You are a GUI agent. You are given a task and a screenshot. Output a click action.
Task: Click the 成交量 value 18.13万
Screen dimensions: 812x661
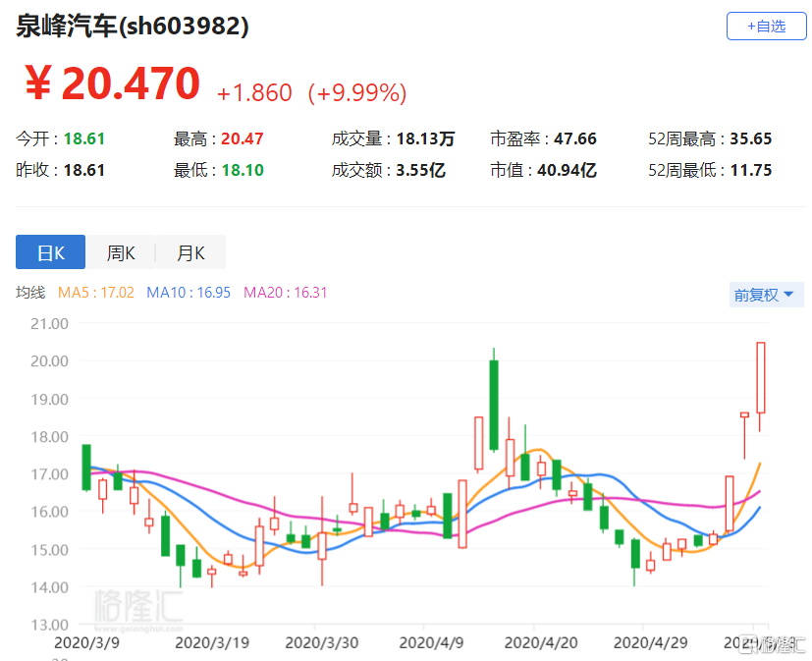[426, 138]
